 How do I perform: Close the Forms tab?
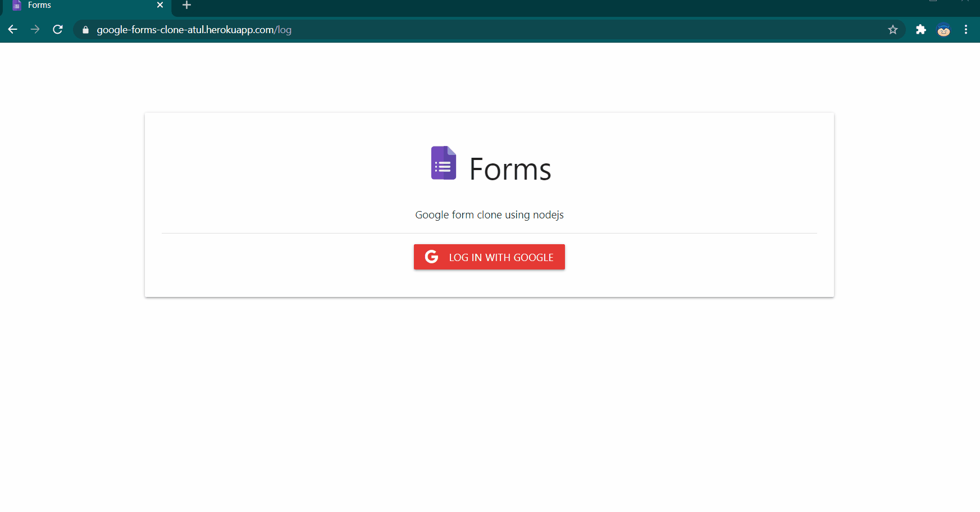pyautogui.click(x=160, y=5)
